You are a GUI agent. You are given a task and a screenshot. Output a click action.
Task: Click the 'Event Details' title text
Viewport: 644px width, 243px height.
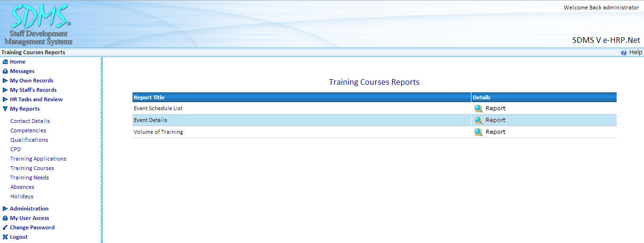pyautogui.click(x=150, y=120)
